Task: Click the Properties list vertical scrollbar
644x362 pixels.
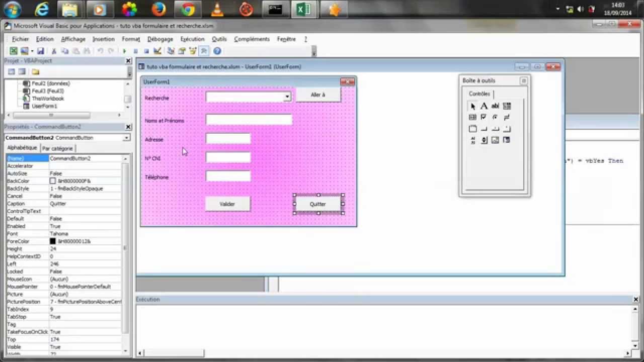Action: pos(126,254)
